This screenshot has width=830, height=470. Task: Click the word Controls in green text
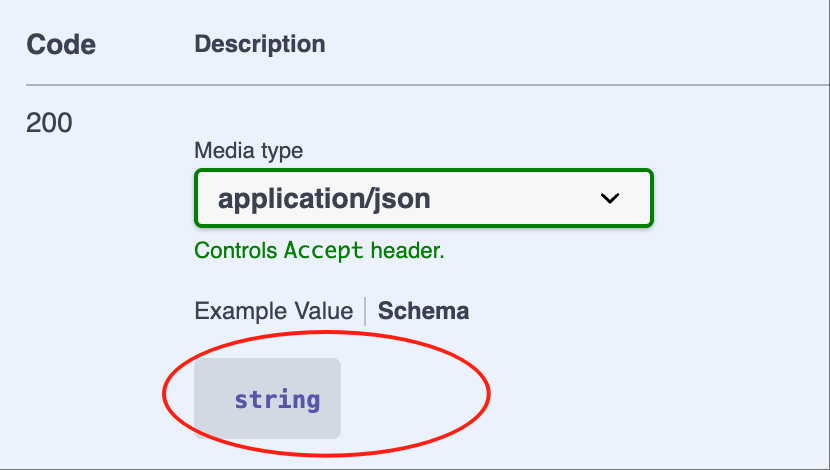tap(236, 250)
